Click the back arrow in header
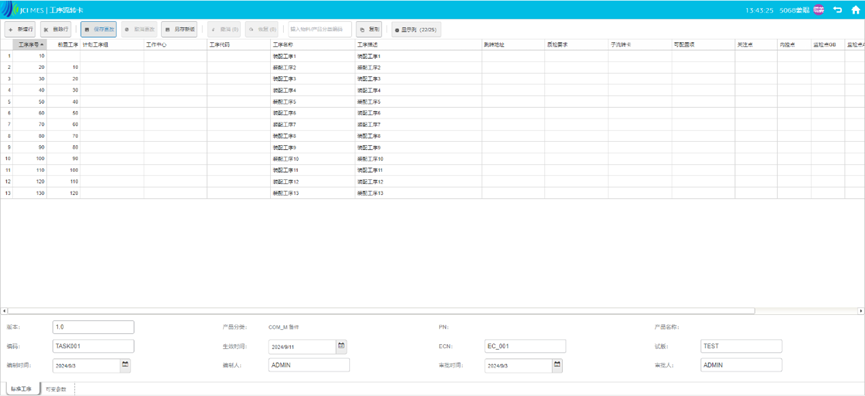The height and width of the screenshot is (396, 865). coord(837,10)
